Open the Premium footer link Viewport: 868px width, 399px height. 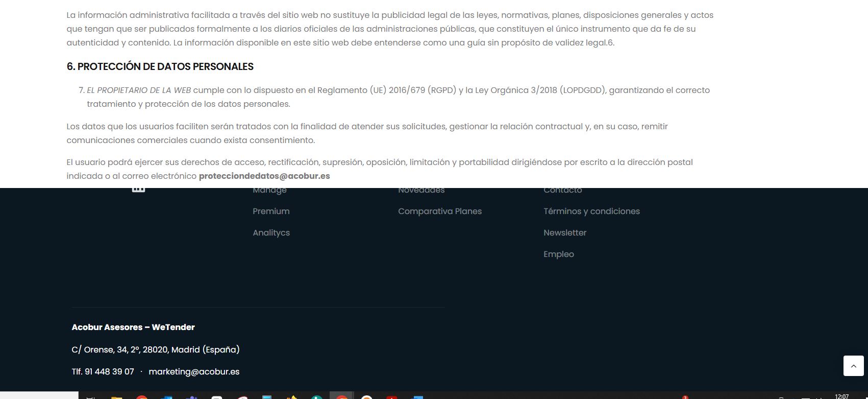point(271,211)
